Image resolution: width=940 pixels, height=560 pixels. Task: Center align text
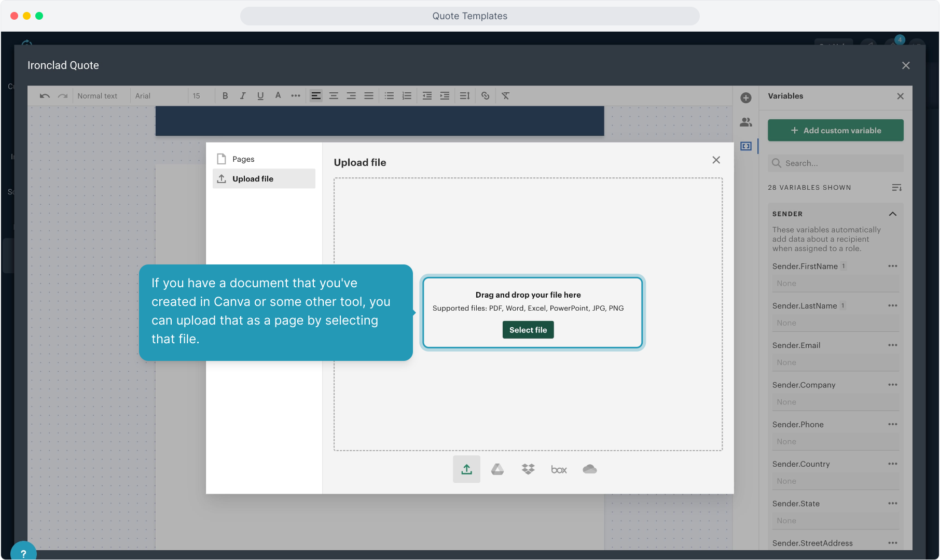point(334,96)
